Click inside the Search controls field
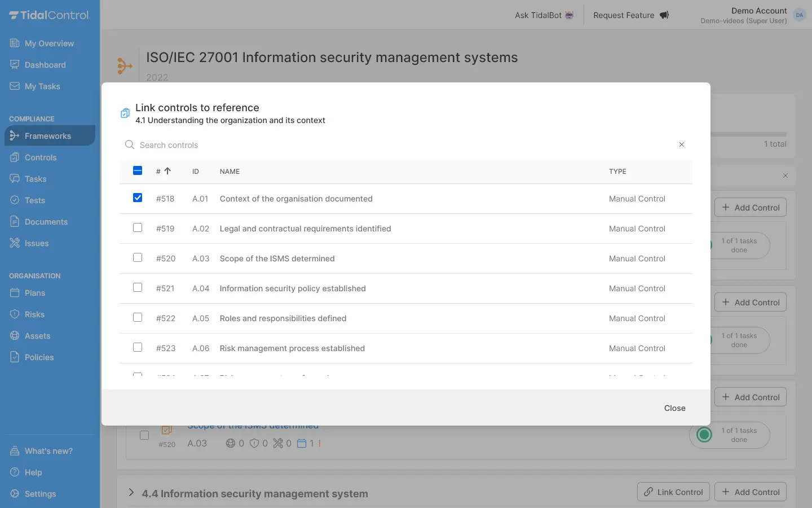Screen dimensions: 812x508 click(395, 145)
